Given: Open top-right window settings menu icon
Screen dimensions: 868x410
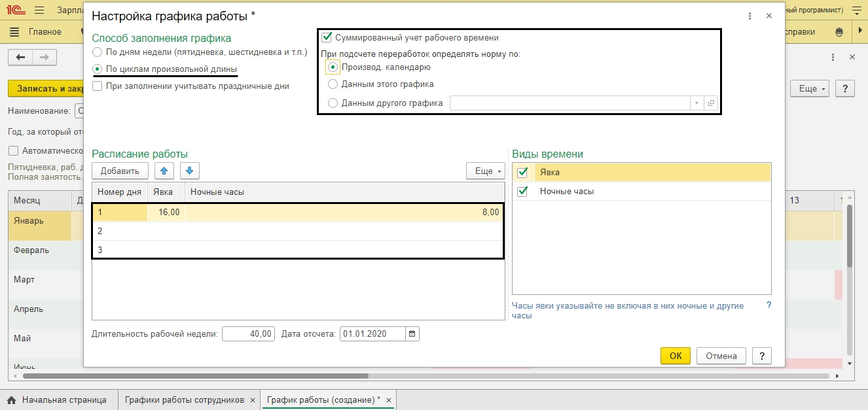Looking at the screenshot, I should [856, 10].
